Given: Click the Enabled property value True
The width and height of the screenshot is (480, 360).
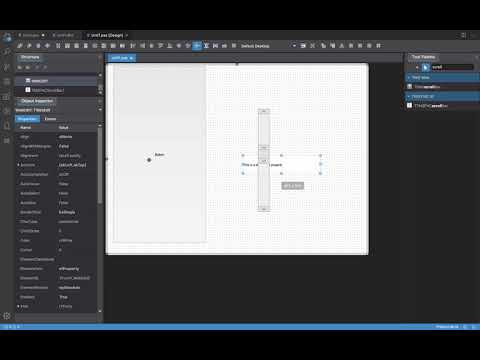Looking at the screenshot, I should 63,297.
